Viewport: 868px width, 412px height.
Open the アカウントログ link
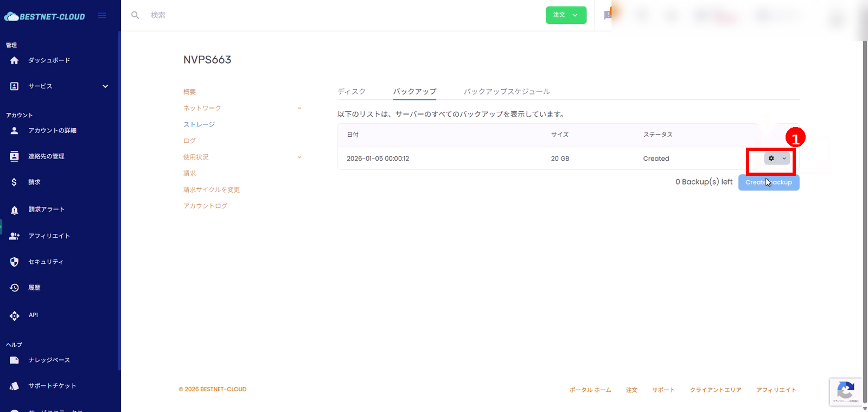(x=205, y=206)
